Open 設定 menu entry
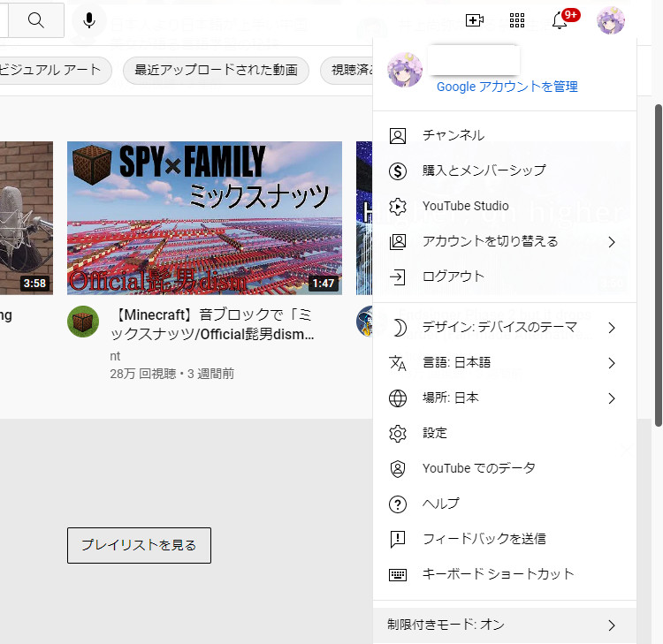The image size is (663, 644). coord(505,433)
